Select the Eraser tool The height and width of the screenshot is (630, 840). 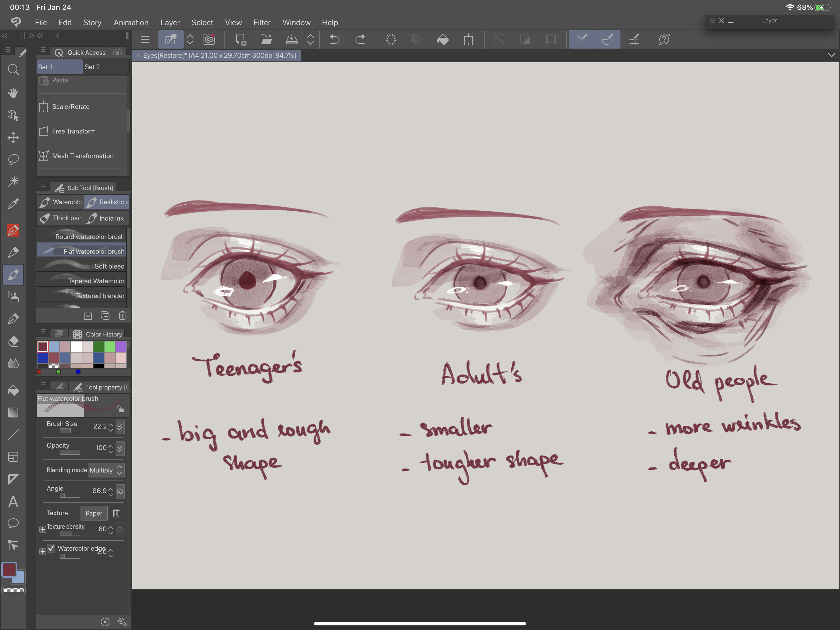[13, 341]
